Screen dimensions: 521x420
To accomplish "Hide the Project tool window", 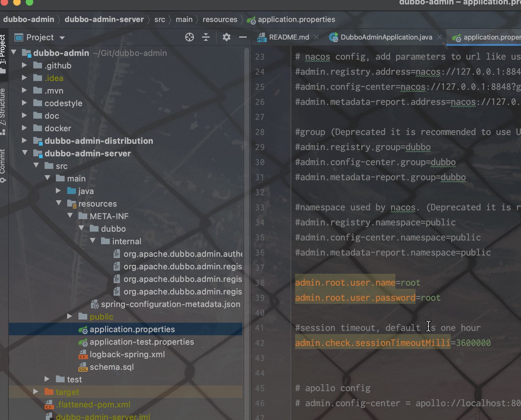I will pyautogui.click(x=243, y=37).
